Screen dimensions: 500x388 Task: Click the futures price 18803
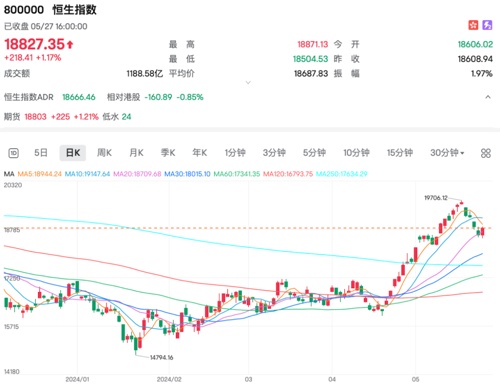click(35, 117)
